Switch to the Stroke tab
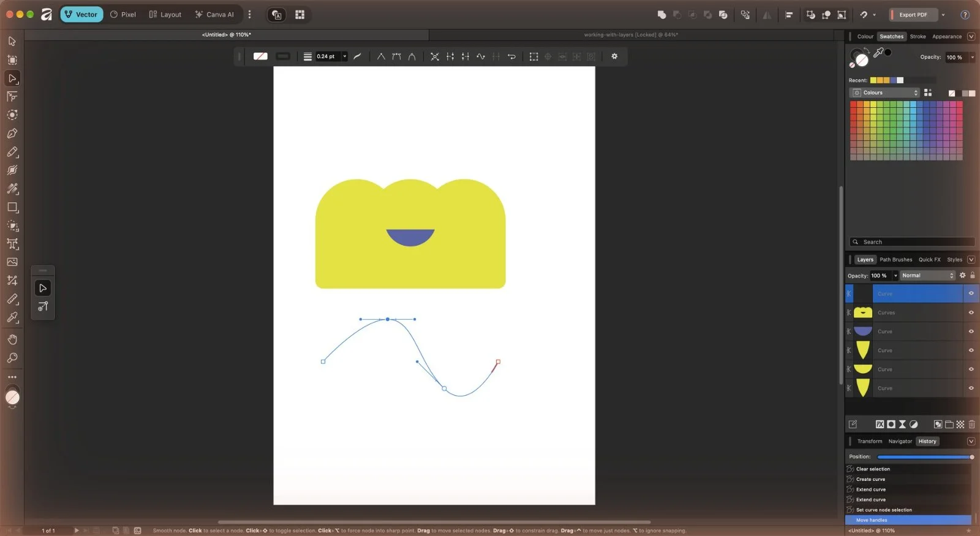The image size is (980, 536). pyautogui.click(x=918, y=37)
